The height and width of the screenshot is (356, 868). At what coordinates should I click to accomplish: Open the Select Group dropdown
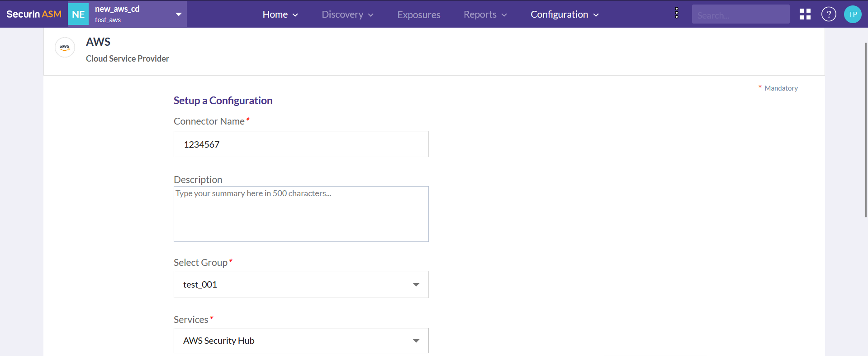coord(301,284)
